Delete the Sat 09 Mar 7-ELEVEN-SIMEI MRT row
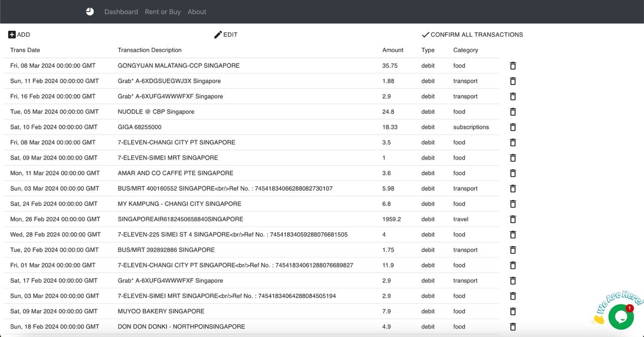644x337 pixels. [x=513, y=158]
